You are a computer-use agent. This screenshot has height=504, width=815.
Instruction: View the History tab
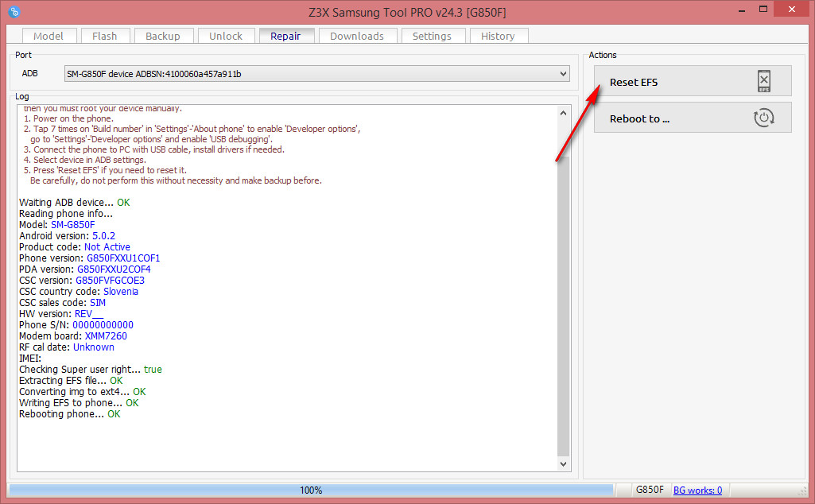click(x=498, y=36)
